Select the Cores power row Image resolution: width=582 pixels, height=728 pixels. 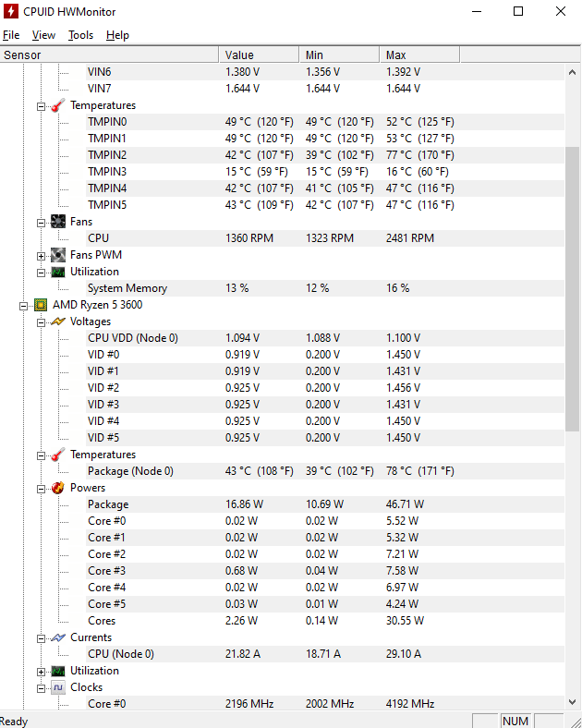325,621
